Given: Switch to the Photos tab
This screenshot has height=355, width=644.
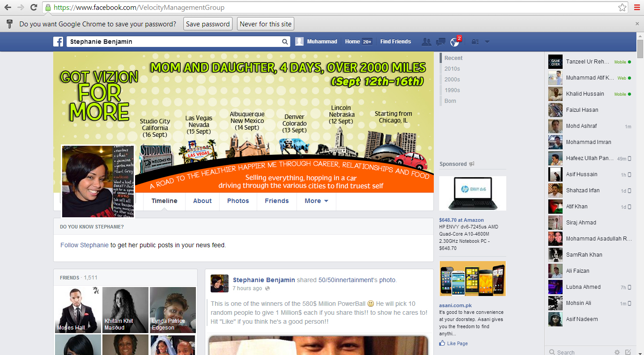Looking at the screenshot, I should point(238,201).
